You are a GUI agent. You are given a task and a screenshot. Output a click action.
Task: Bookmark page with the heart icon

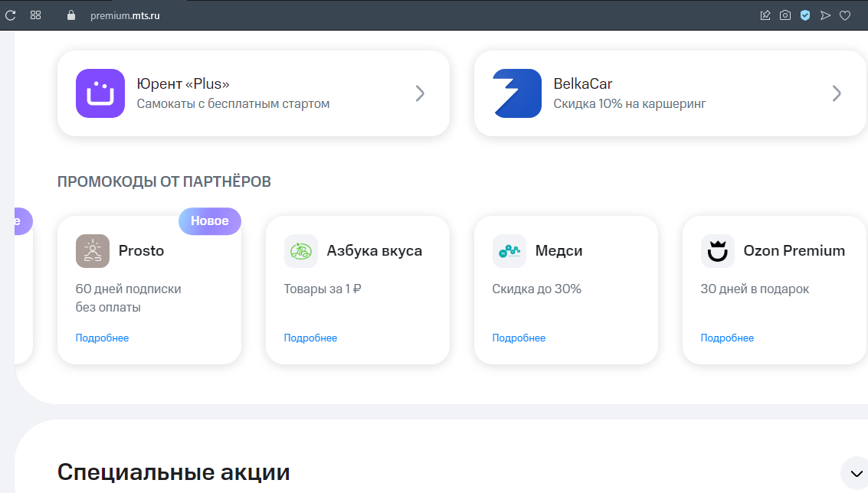click(x=845, y=15)
